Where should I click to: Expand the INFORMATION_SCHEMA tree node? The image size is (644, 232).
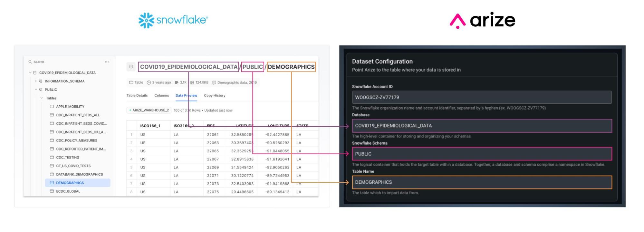click(x=36, y=81)
